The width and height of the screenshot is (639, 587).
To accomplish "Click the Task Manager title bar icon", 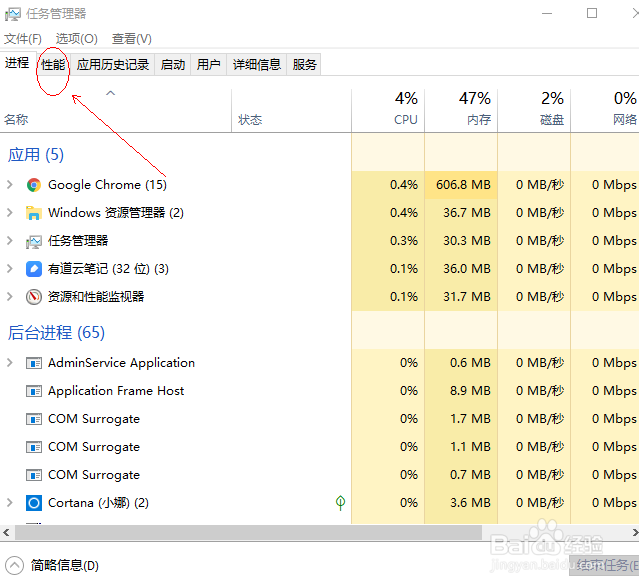I will 13,14.
